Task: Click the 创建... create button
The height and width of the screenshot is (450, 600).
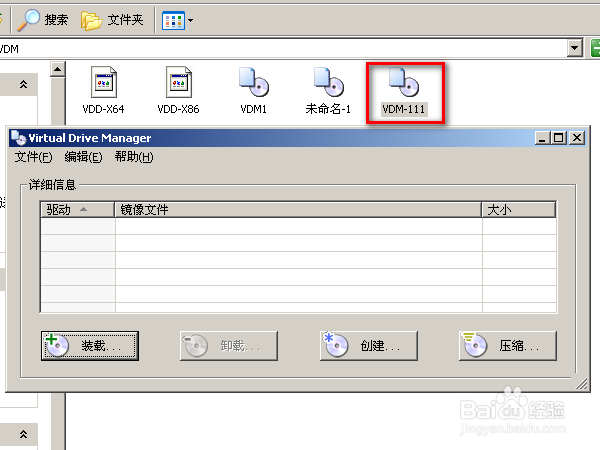Action: tap(368, 346)
